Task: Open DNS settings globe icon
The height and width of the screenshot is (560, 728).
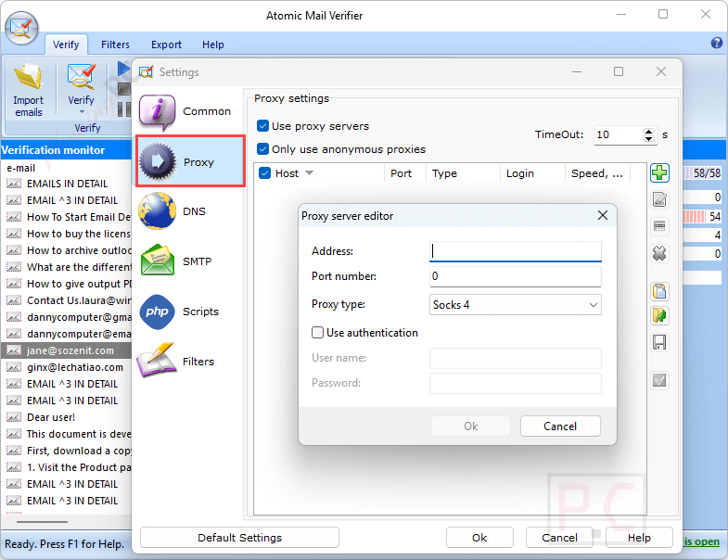Action: pos(158,211)
